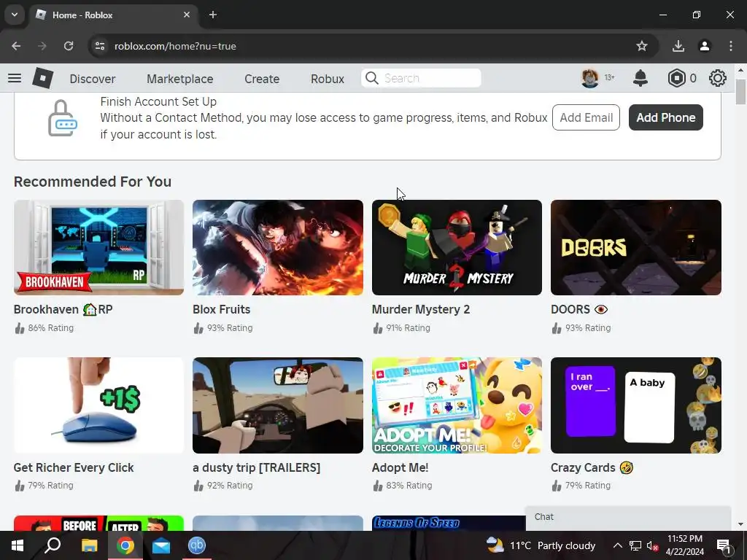
Task: Select the Home - Roblox tab
Action: point(113,15)
